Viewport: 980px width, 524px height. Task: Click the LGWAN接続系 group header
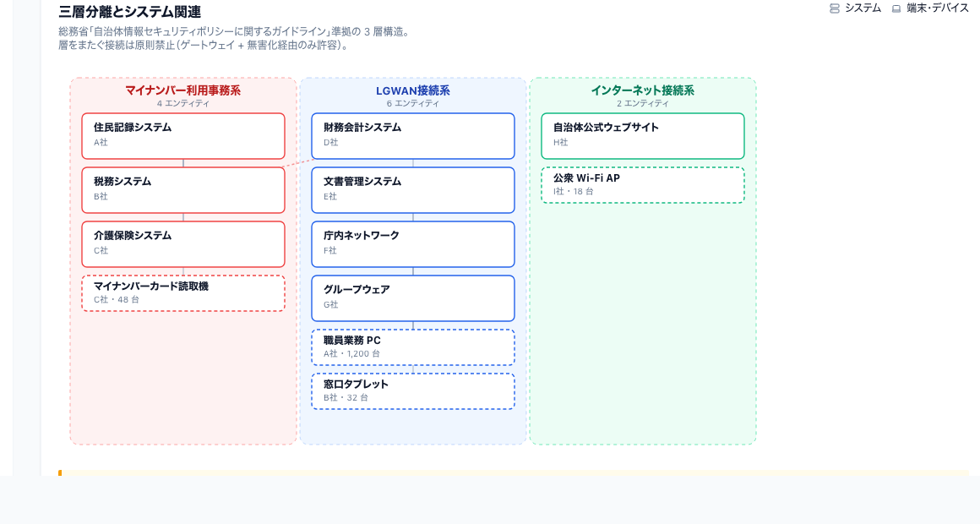(413, 90)
